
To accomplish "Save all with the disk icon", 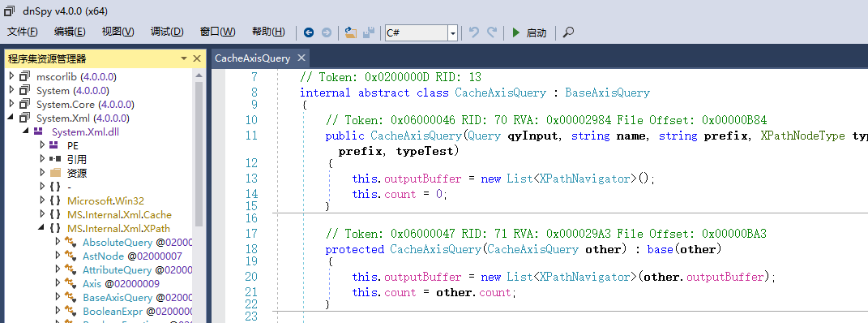I will pyautogui.click(x=370, y=32).
